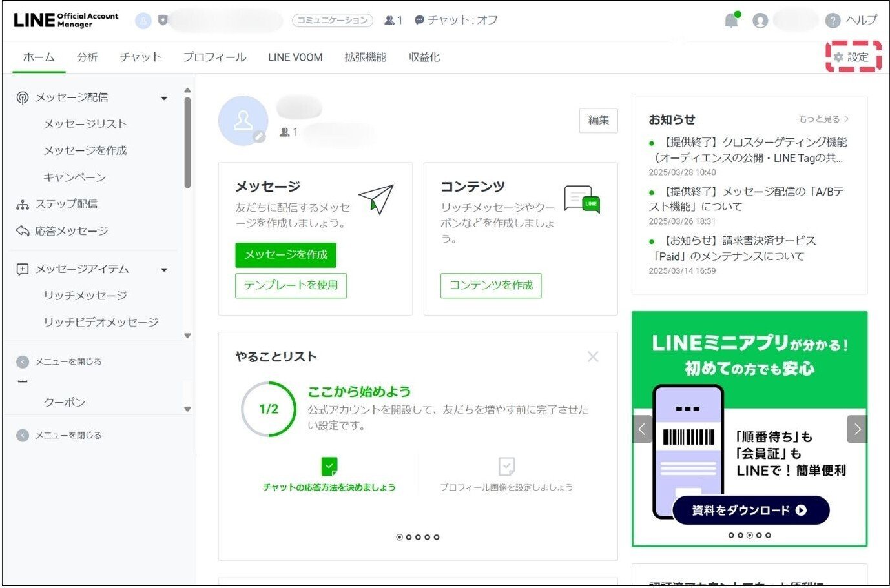Click the チャット:オフ speech bubble icon
Viewport: 890px width, 588px height.
coord(420,20)
